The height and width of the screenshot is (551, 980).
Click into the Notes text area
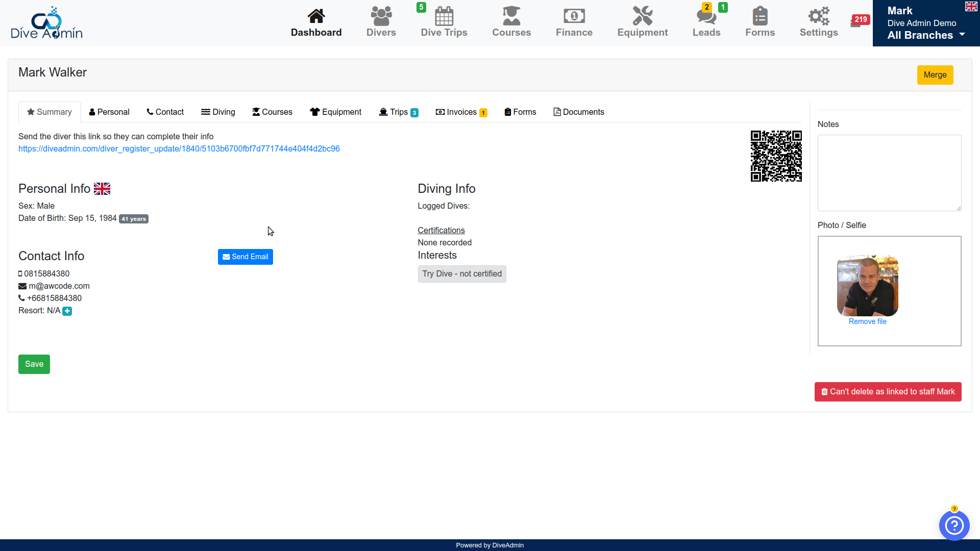889,172
